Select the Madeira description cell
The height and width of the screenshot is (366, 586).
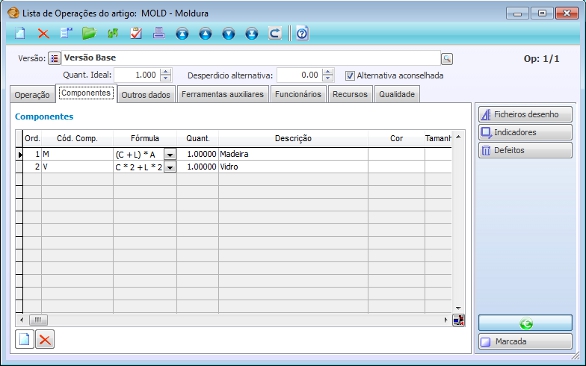click(293, 154)
